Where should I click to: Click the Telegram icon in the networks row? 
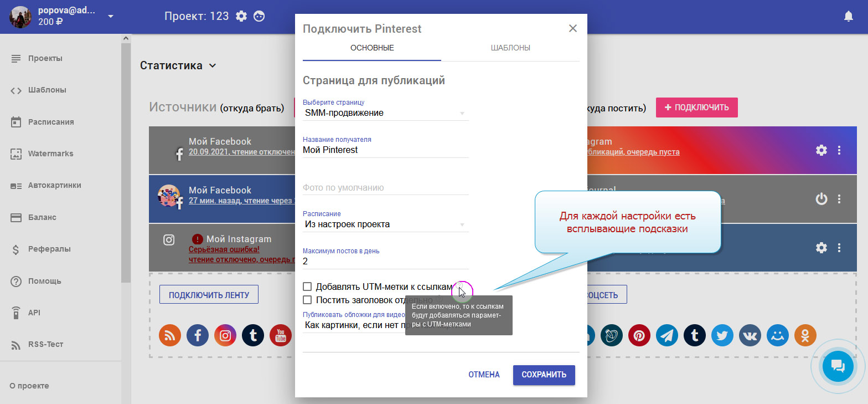(x=667, y=335)
